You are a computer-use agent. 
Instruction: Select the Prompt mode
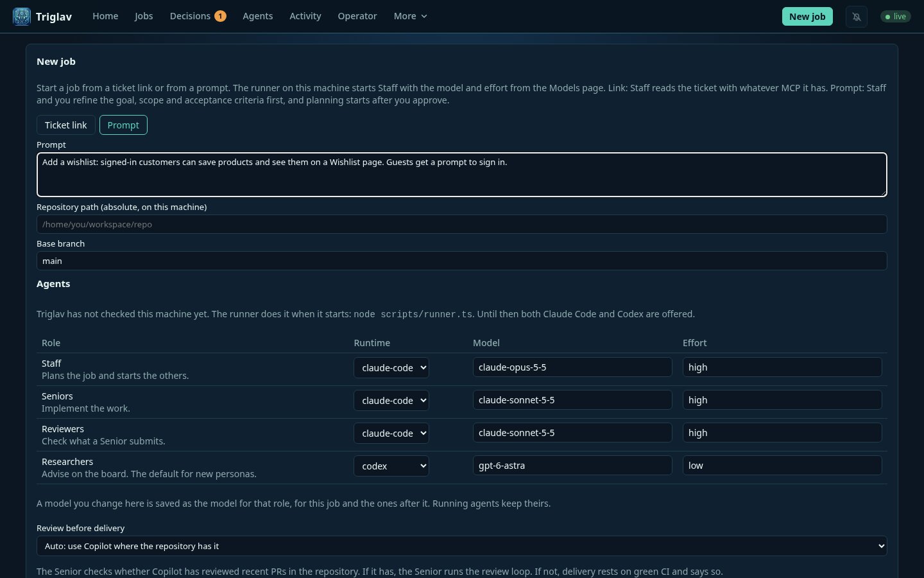123,125
